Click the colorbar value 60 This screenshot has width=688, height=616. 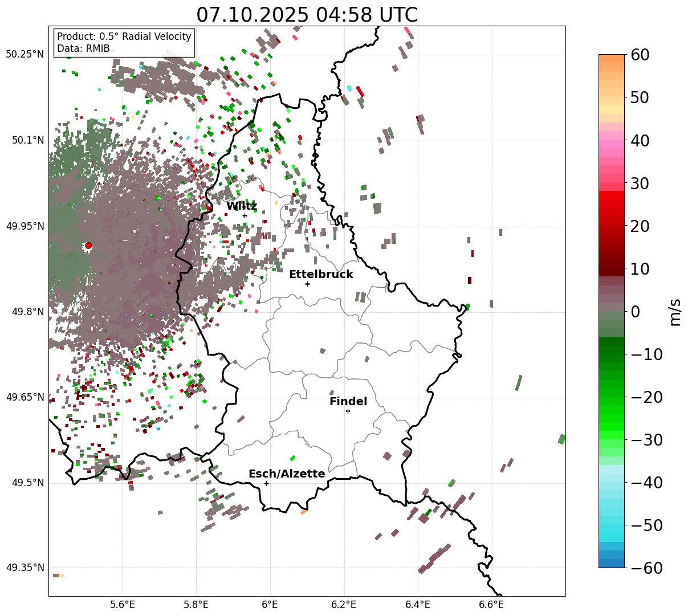[x=641, y=55]
